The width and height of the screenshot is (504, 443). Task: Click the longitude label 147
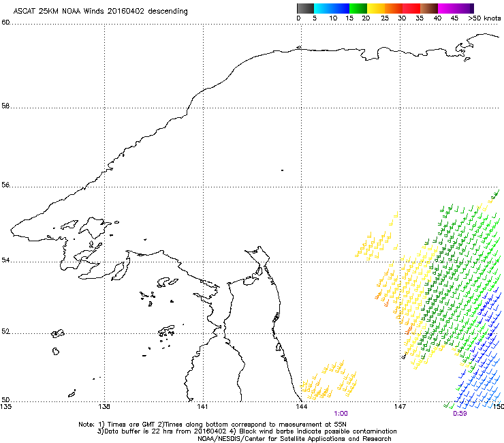(x=400, y=407)
